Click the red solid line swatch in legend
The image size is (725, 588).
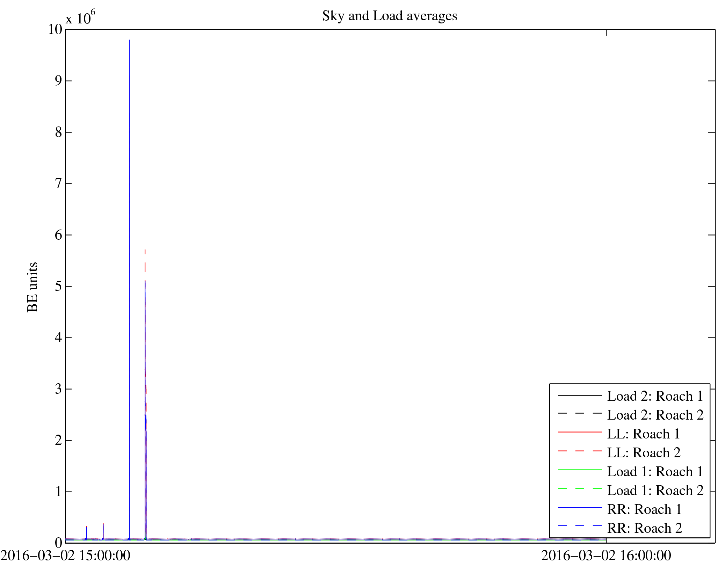pyautogui.click(x=580, y=433)
